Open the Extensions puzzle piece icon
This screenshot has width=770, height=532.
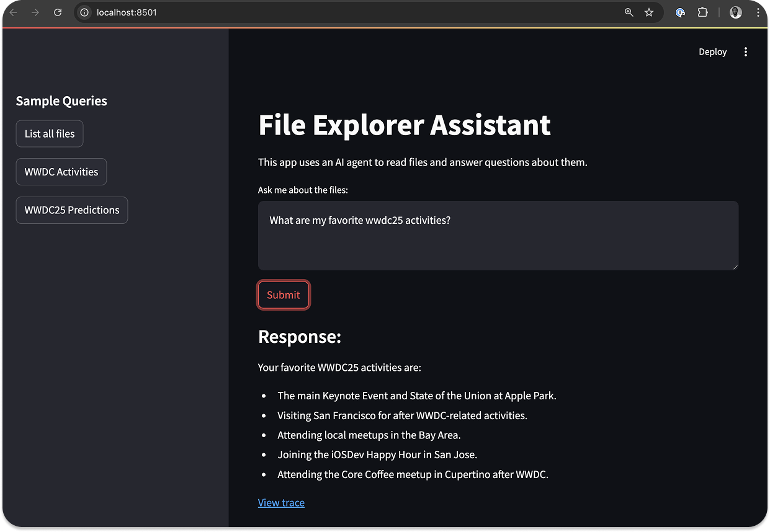702,12
